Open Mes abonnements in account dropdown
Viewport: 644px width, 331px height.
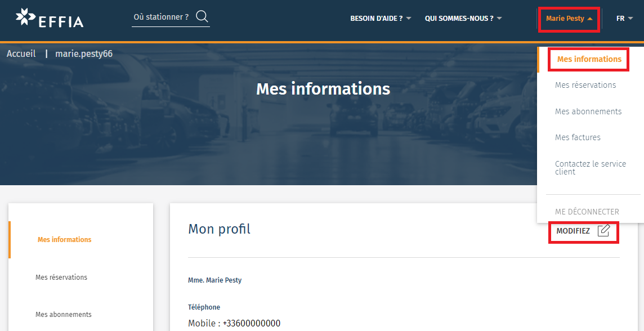[588, 111]
